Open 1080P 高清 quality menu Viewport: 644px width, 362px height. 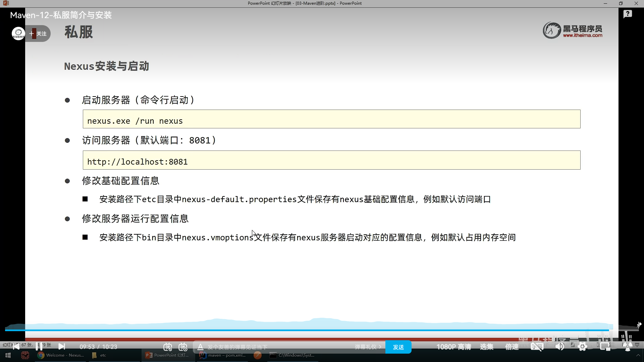pos(453,347)
